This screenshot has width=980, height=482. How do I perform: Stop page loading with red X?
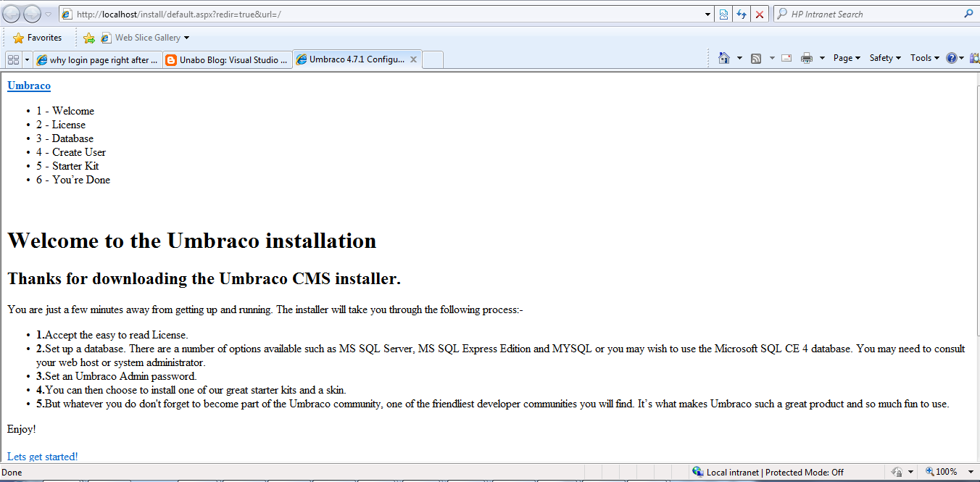[760, 14]
